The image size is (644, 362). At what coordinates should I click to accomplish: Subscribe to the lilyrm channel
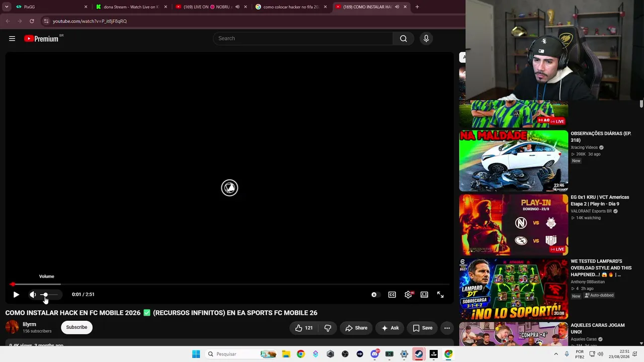(x=76, y=327)
